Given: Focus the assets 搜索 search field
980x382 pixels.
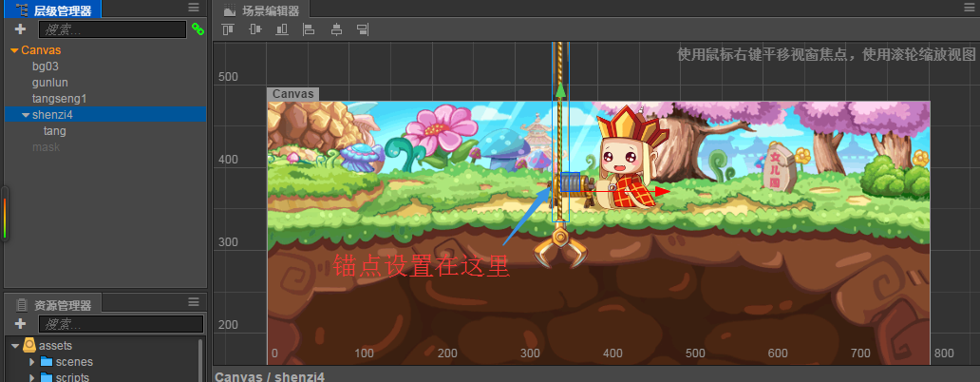Looking at the screenshot, I should [122, 324].
